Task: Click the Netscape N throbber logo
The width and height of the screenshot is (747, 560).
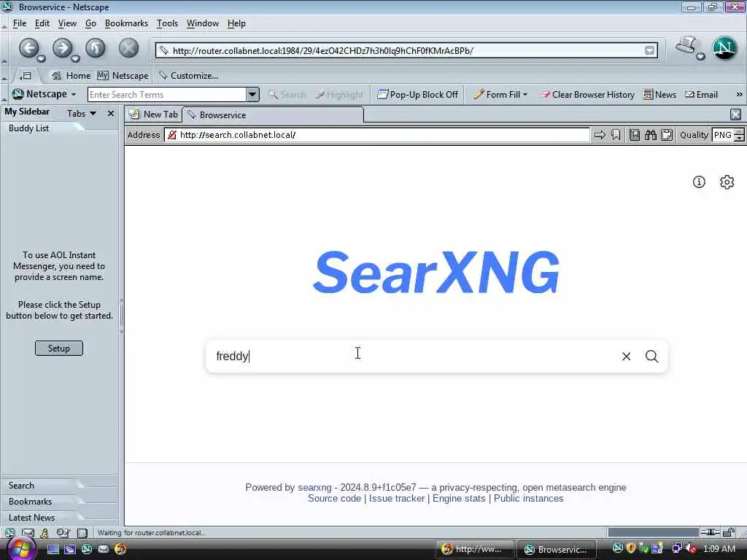Action: [x=724, y=47]
